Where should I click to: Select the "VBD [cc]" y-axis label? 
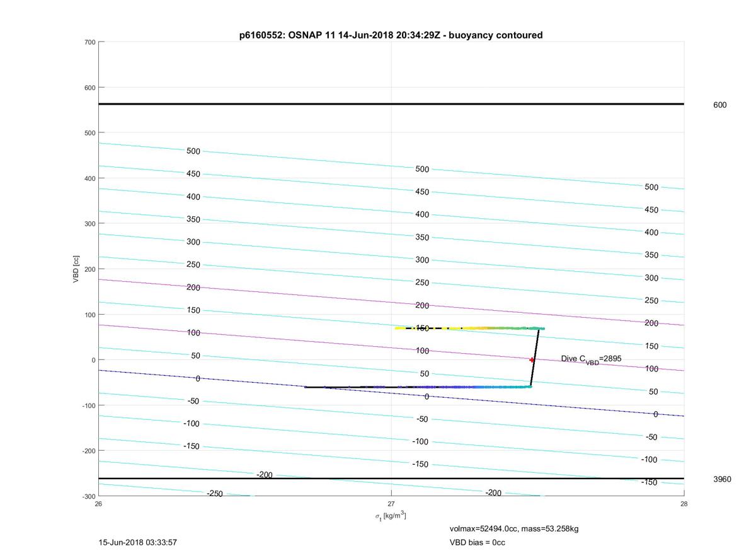click(76, 269)
